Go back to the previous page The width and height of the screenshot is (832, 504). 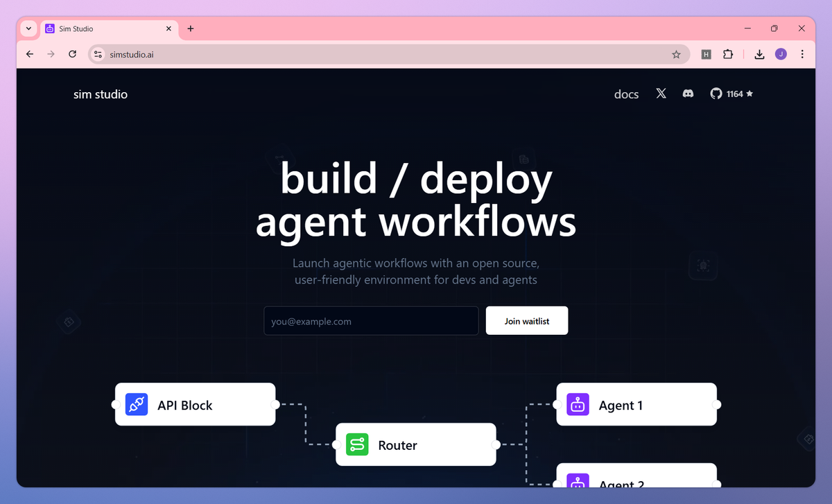[x=30, y=54]
